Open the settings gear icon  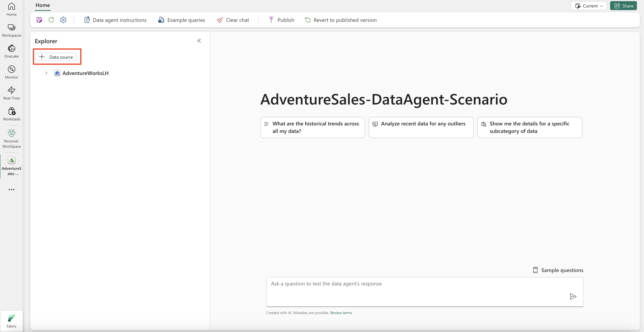point(63,20)
